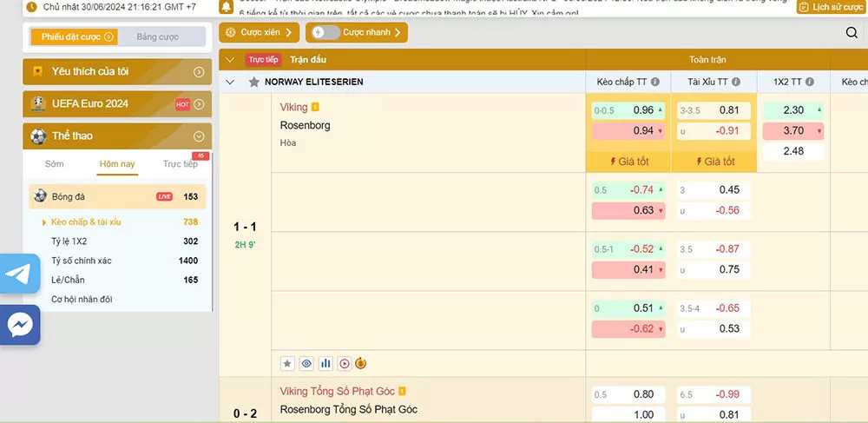Click the orange cash-out coin icon
Screen dimensions: 868x423
(361, 363)
